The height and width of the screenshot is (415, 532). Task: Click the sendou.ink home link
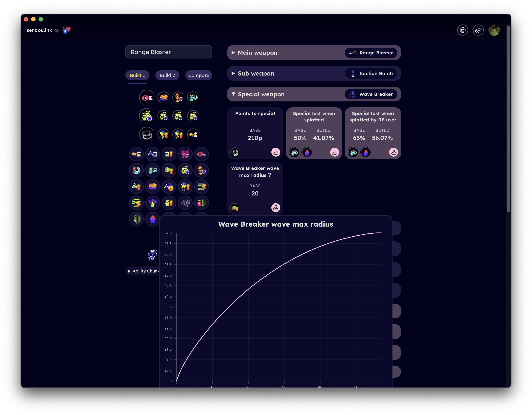click(39, 30)
